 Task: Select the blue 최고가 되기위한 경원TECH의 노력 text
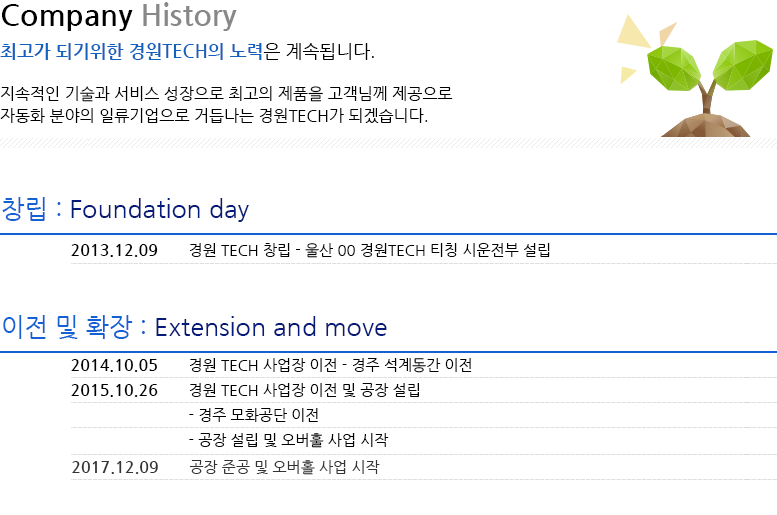point(131,52)
